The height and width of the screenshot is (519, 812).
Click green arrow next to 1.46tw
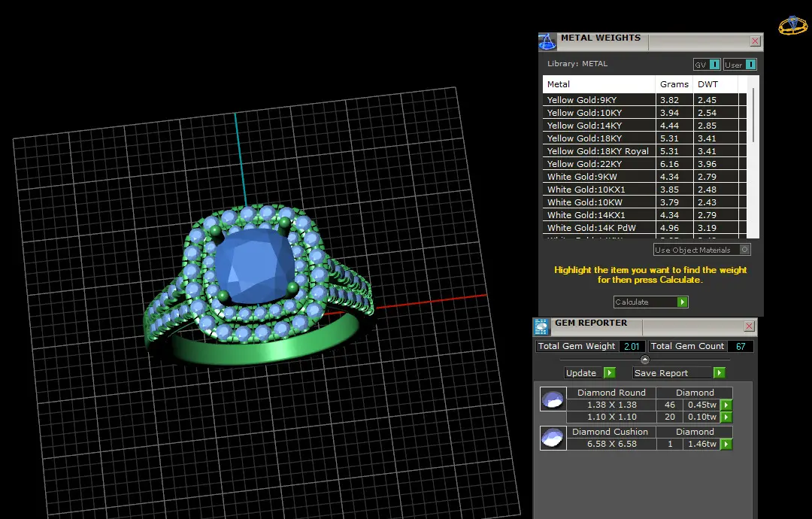coord(726,444)
